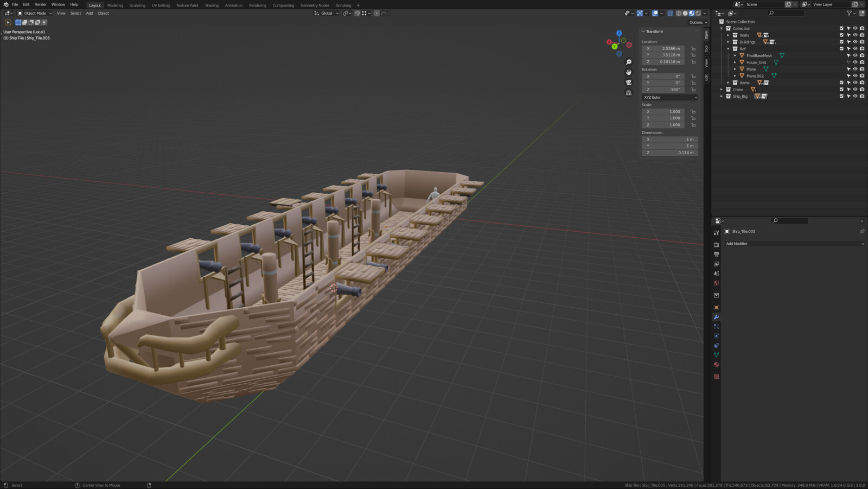This screenshot has width=868, height=489.
Task: Open the Particles properties tab icon
Action: [x=716, y=327]
